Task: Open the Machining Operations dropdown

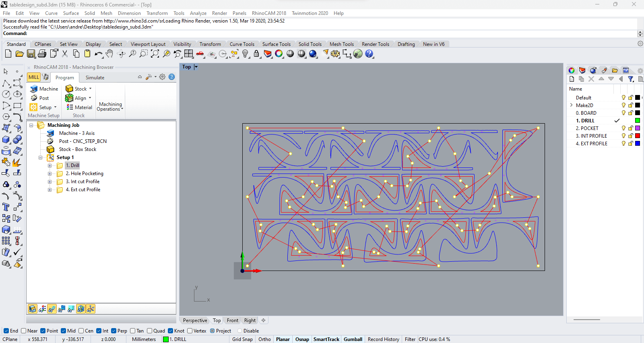Action: [110, 107]
